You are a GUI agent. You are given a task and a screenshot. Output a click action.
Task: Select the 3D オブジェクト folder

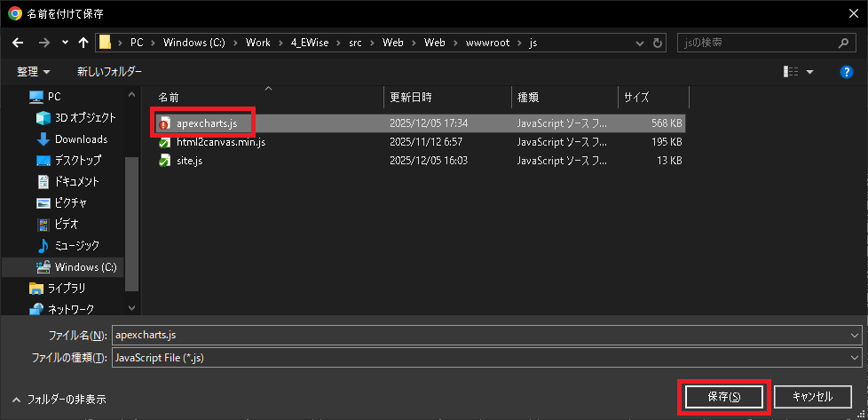[84, 118]
